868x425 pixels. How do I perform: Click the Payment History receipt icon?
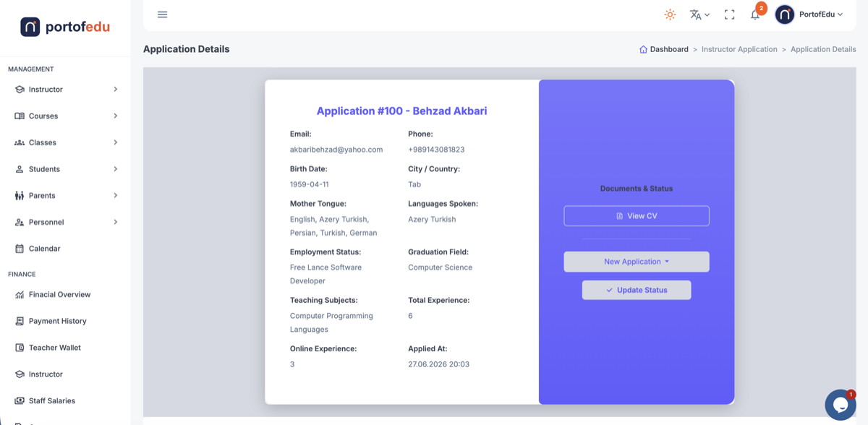click(20, 321)
